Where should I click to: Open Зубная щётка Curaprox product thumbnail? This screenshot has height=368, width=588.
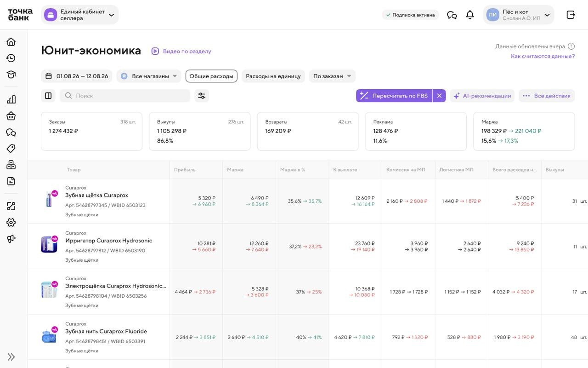pyautogui.click(x=49, y=200)
